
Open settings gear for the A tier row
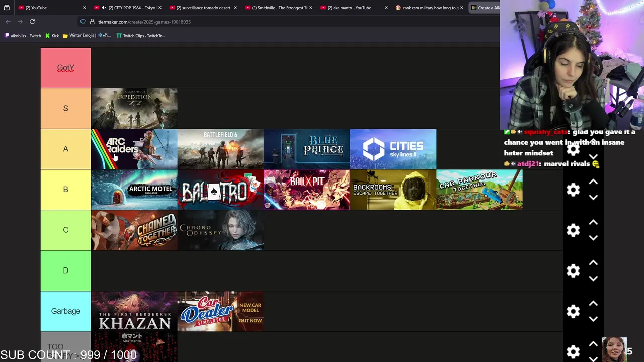coord(573,149)
